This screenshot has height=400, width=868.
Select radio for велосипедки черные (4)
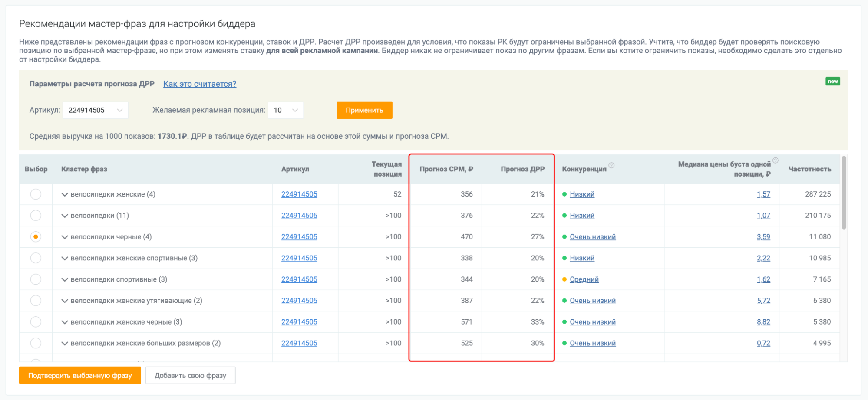36,237
